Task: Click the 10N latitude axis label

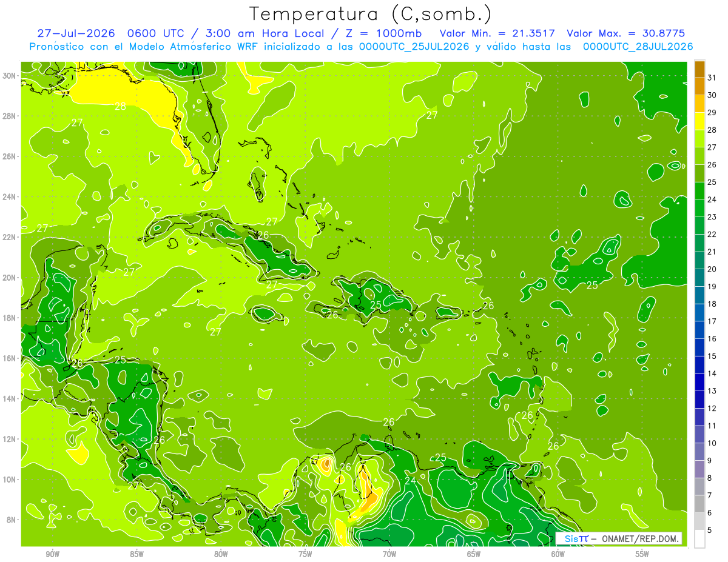Action: point(10,480)
